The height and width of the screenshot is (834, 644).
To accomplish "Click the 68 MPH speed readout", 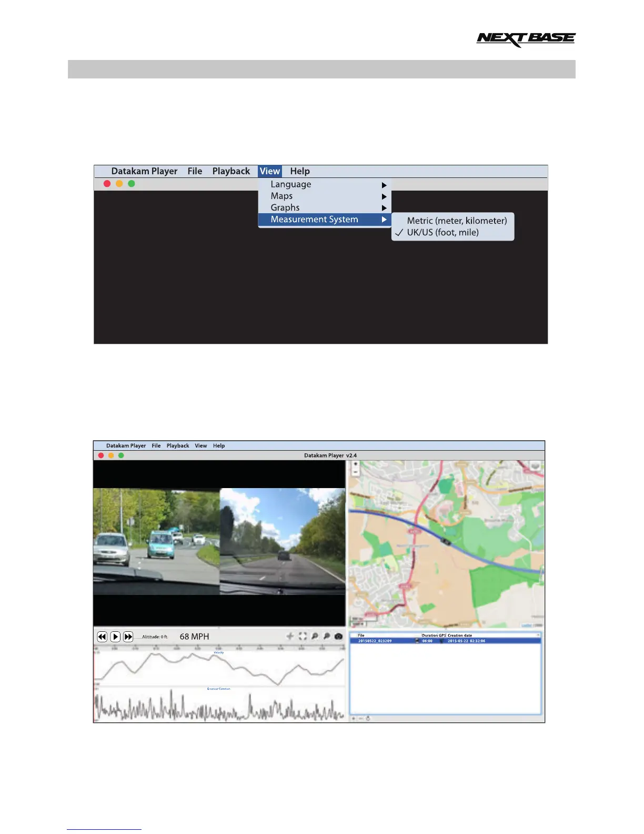I will (x=194, y=637).
